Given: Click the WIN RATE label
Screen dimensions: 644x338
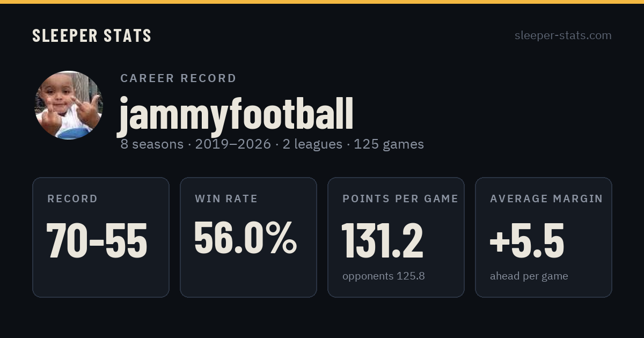Looking at the screenshot, I should point(226,199).
